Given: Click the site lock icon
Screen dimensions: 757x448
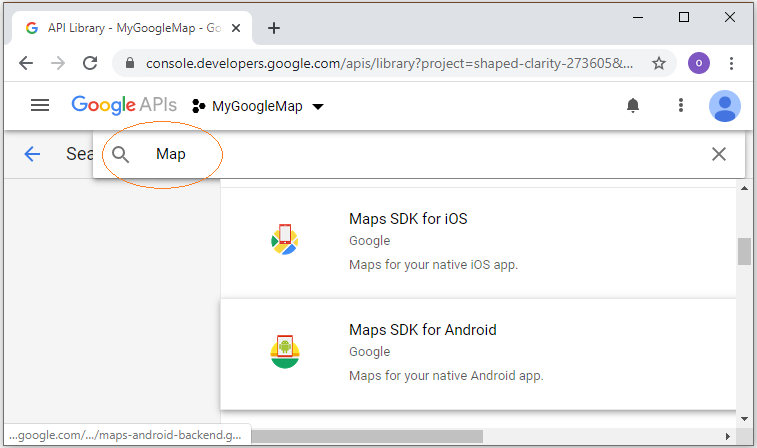Looking at the screenshot, I should coord(129,63).
